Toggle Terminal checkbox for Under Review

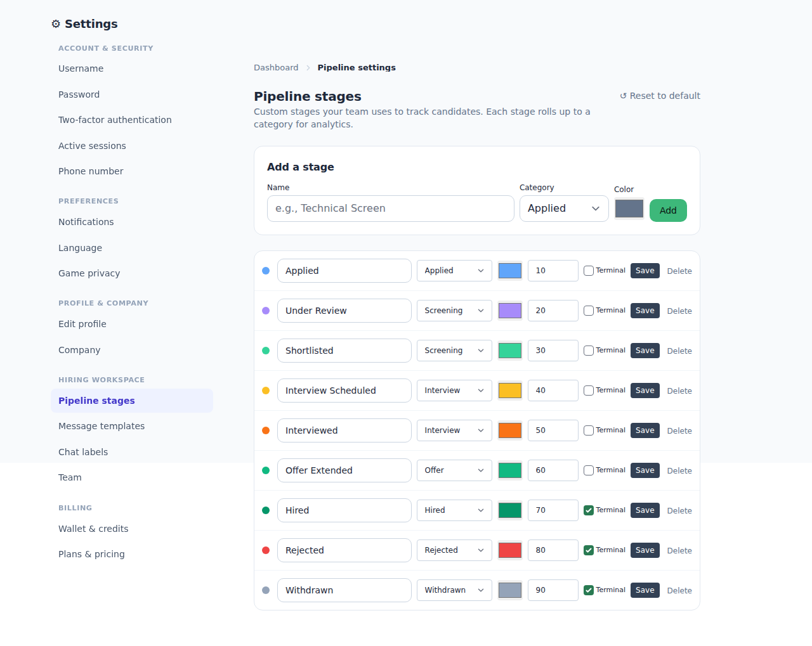[x=589, y=311]
